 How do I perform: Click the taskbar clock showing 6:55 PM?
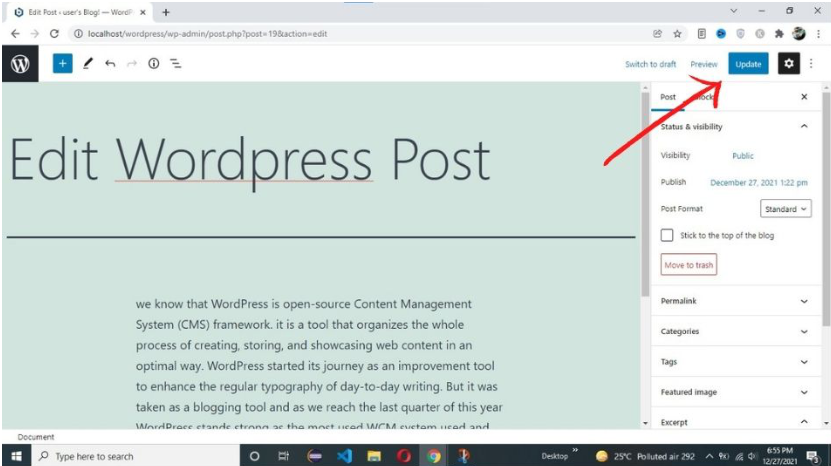pos(780,456)
